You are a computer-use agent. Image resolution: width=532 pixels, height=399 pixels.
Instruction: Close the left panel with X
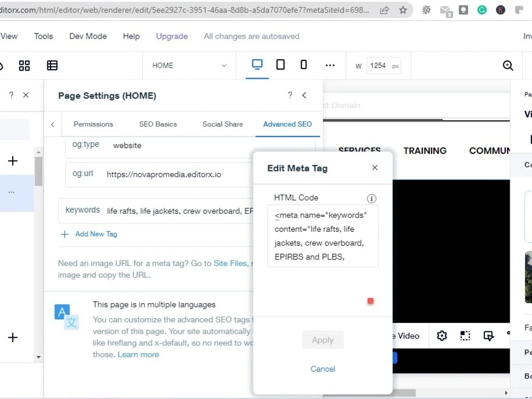(x=26, y=95)
